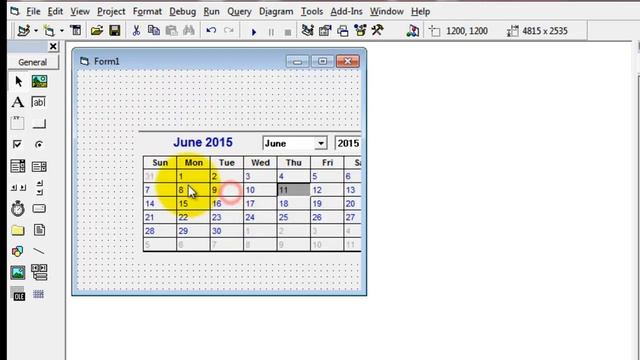
Task: Open the File menu
Action: tap(33, 11)
